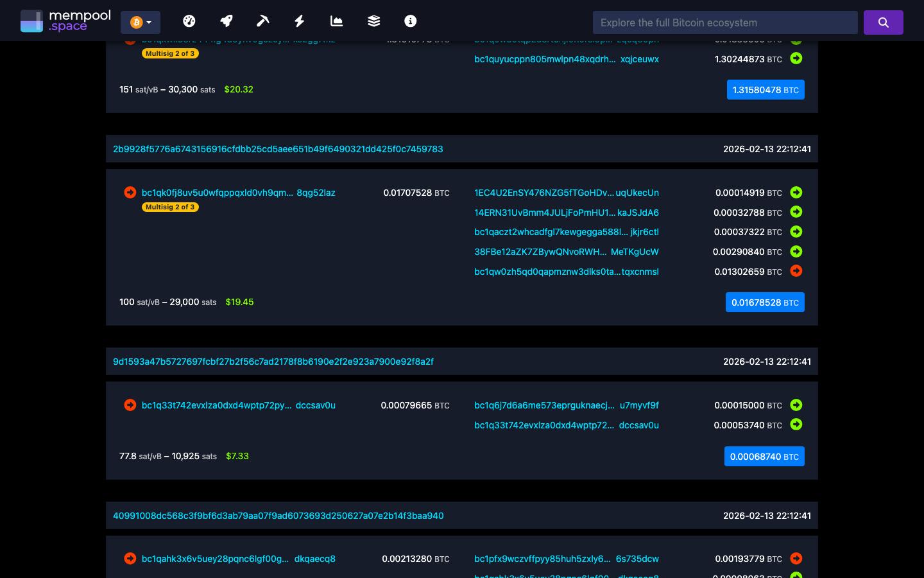Click the Explore the full Bitcoin ecosystem search field

coord(725,22)
